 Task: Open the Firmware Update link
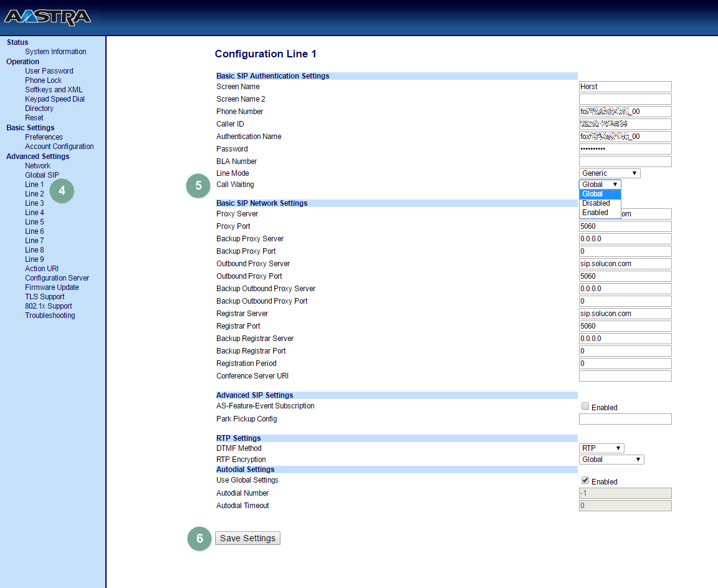52,287
